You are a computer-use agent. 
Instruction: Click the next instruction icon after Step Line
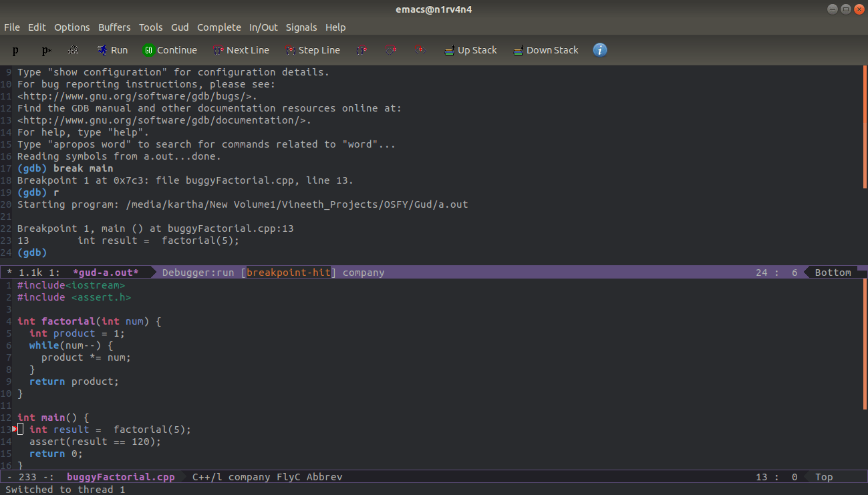tap(361, 50)
